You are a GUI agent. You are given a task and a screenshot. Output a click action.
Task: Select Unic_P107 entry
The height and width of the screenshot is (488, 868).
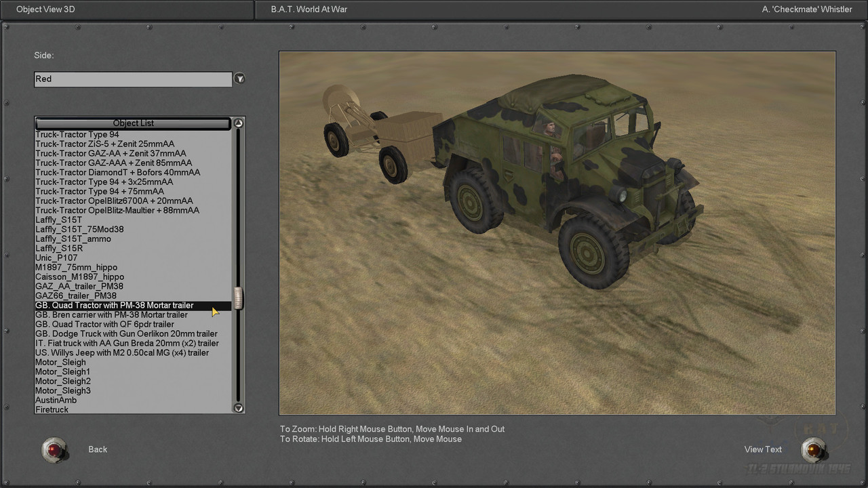point(133,258)
